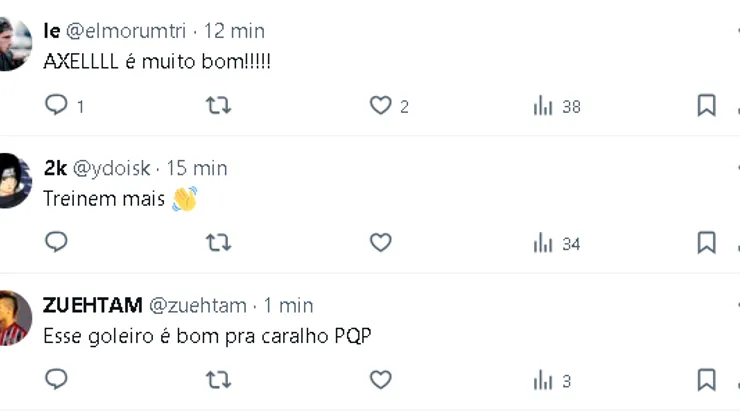Like the Esse goleiro é bom tweet
This screenshot has width=740, height=416.
(x=380, y=379)
